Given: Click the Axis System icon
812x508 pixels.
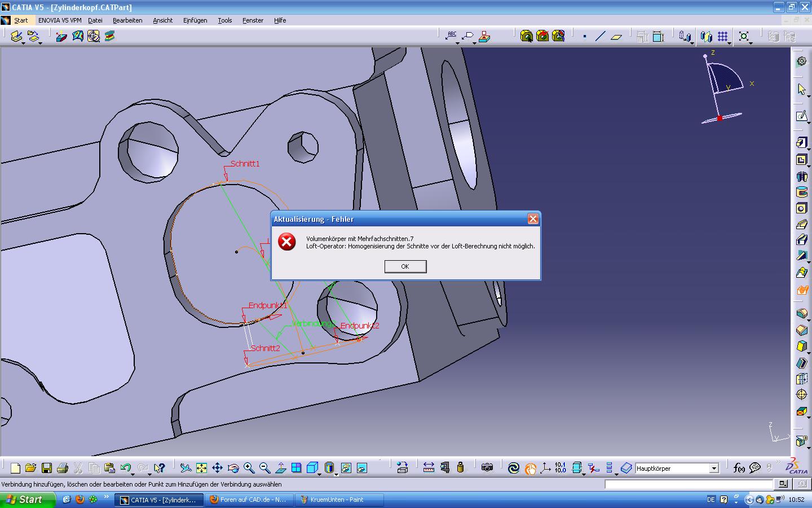Looking at the screenshot, I should point(545,468).
